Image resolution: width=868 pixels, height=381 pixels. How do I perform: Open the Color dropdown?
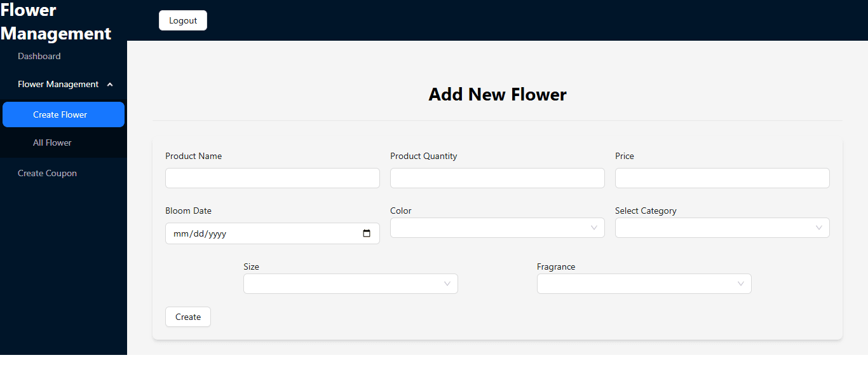[x=498, y=228]
